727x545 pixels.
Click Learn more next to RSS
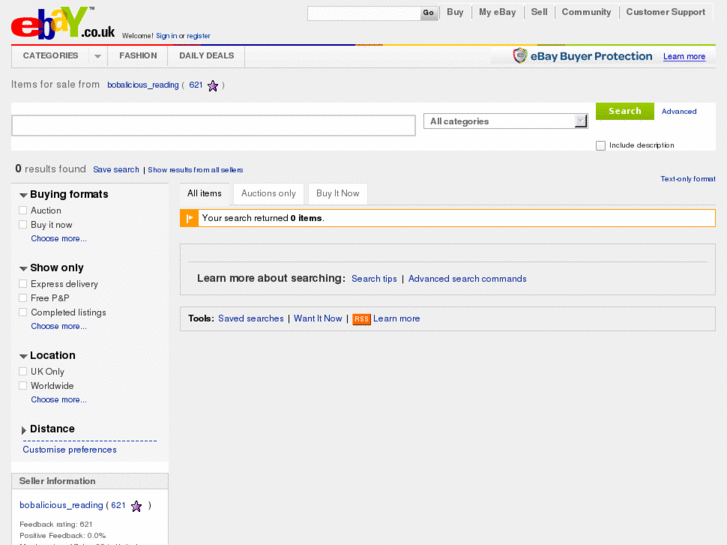(396, 319)
